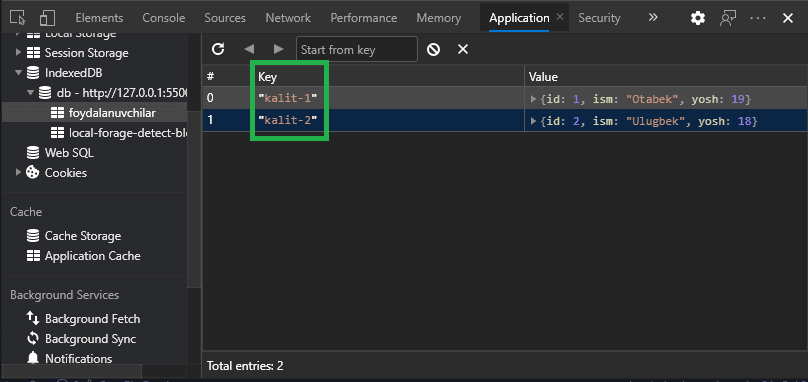Switch to the Elements tab
Image resolution: width=808 pixels, height=382 pixels.
[99, 18]
